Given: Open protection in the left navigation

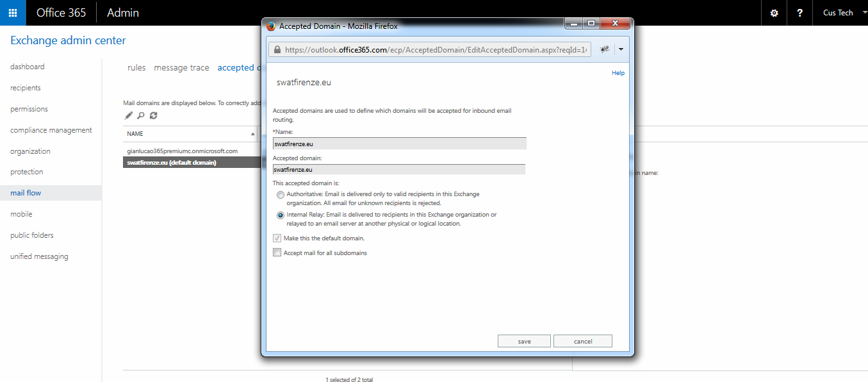Looking at the screenshot, I should 27,172.
